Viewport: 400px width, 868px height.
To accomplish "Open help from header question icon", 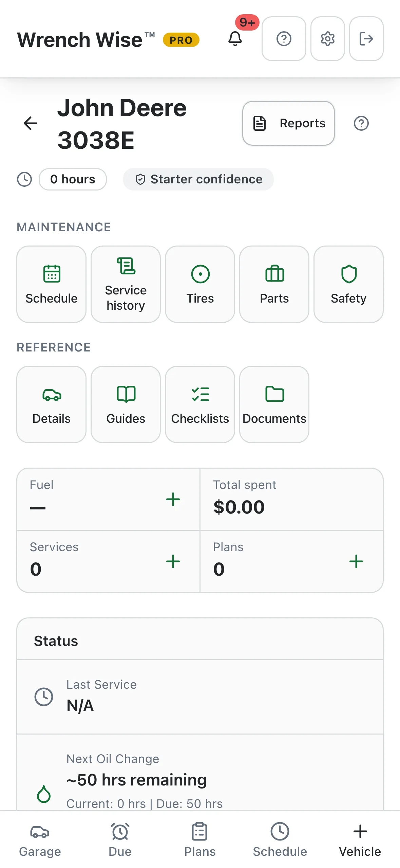I will [284, 39].
